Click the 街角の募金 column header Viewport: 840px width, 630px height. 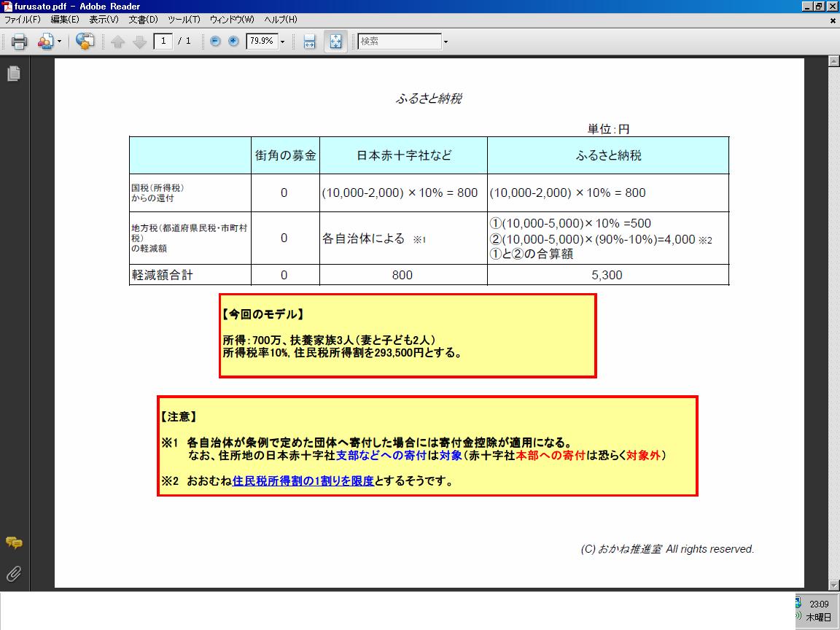click(x=286, y=155)
